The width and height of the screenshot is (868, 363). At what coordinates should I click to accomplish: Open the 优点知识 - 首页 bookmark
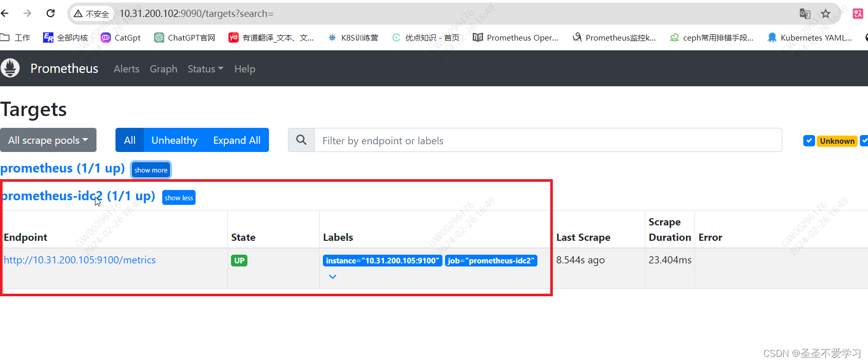(426, 37)
